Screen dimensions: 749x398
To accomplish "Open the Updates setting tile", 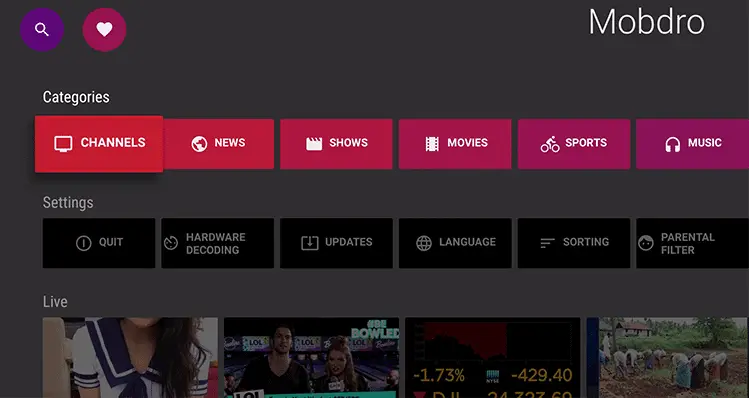I will (336, 243).
